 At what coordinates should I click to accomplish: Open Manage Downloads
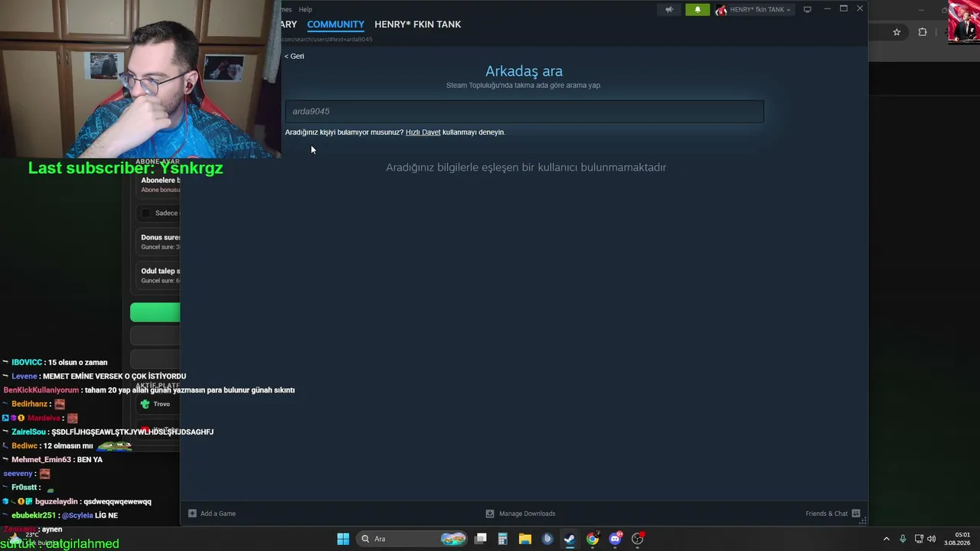click(x=527, y=514)
